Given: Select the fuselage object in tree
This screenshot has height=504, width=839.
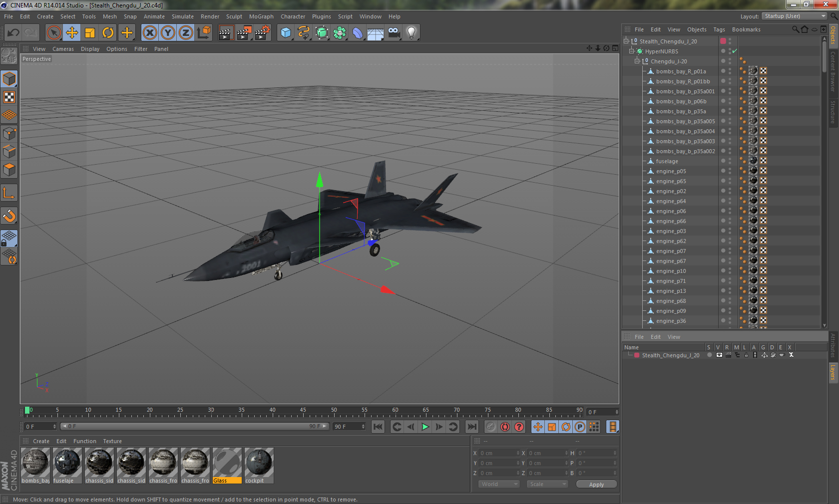Looking at the screenshot, I should pyautogui.click(x=667, y=161).
